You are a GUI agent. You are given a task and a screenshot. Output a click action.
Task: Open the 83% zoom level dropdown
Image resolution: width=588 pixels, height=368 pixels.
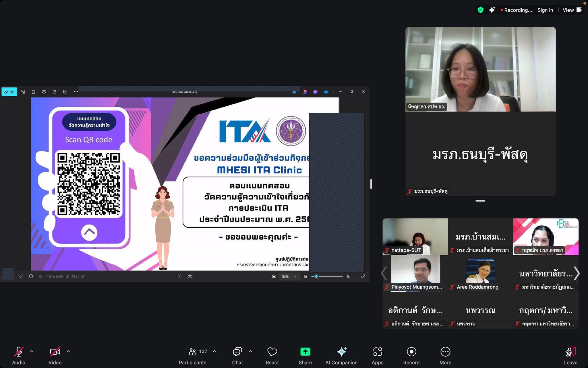click(x=289, y=276)
